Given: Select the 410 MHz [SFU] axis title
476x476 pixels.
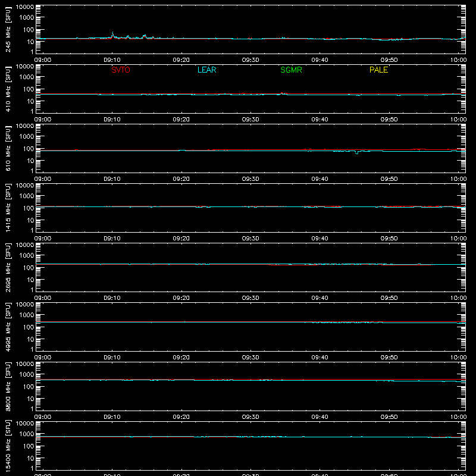Looking at the screenshot, I should pyautogui.click(x=8, y=89).
